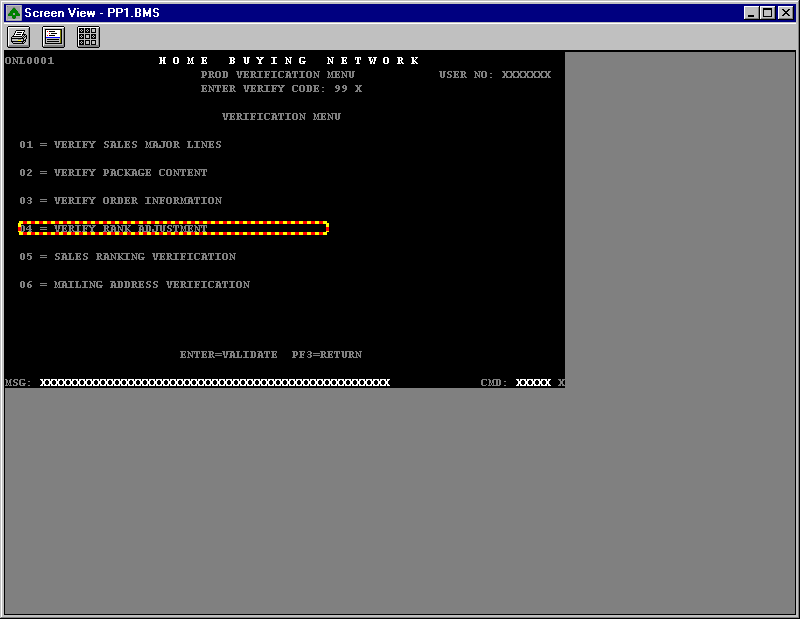Click the ONL0001 screen identifier
The image size is (800, 619).
click(x=30, y=61)
